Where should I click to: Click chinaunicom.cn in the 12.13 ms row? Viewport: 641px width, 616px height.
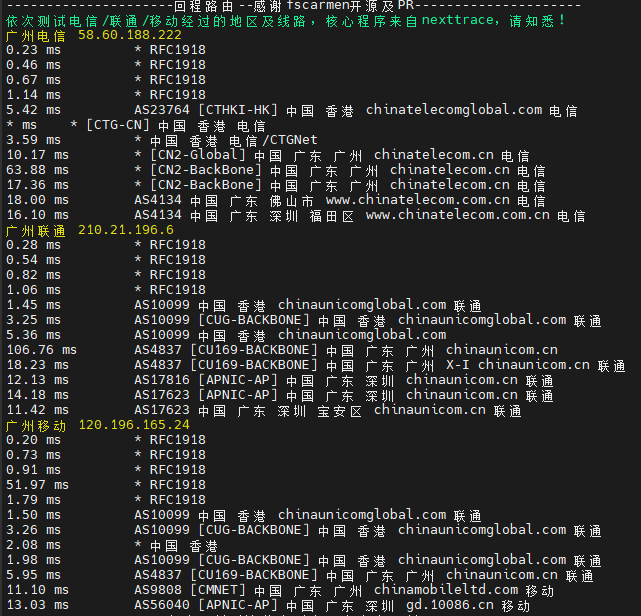(462, 380)
